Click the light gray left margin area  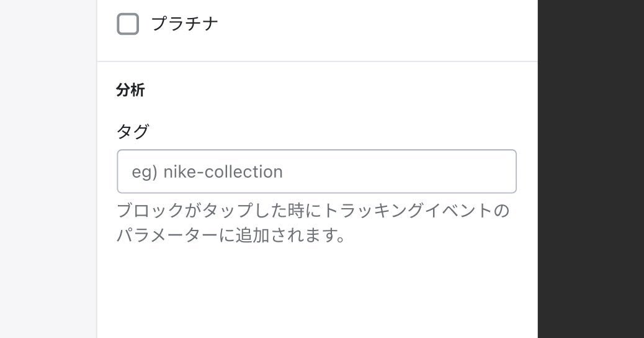tap(48, 155)
